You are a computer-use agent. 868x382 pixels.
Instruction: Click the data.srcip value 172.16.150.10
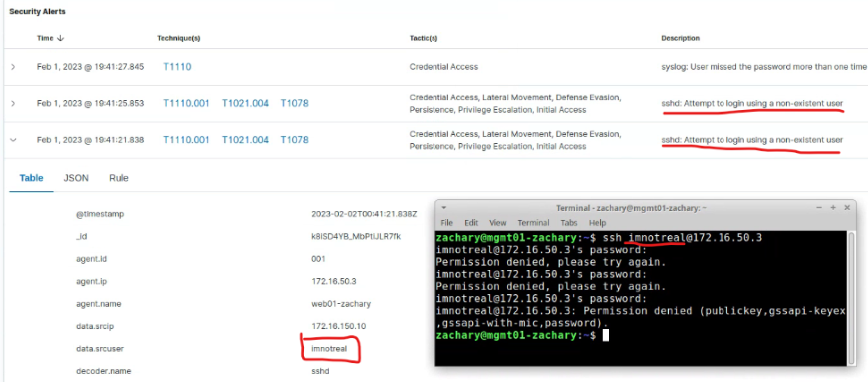338,326
